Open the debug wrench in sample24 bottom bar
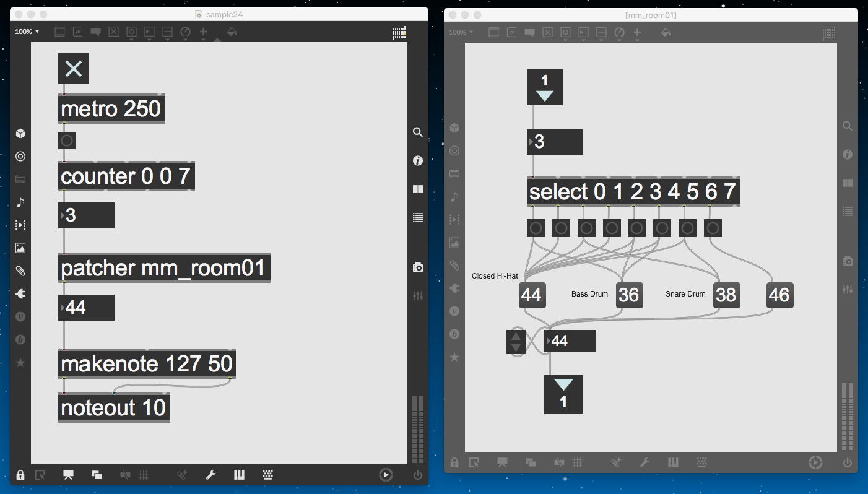The width and height of the screenshot is (868, 494). 211,475
